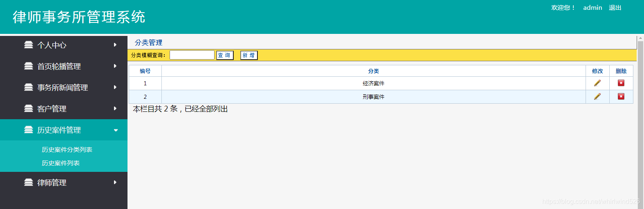
Task: Click the 分类 column header
Action: [373, 71]
